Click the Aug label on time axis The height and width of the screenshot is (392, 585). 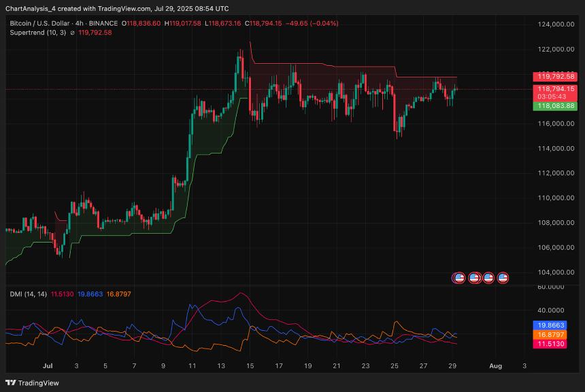point(495,366)
